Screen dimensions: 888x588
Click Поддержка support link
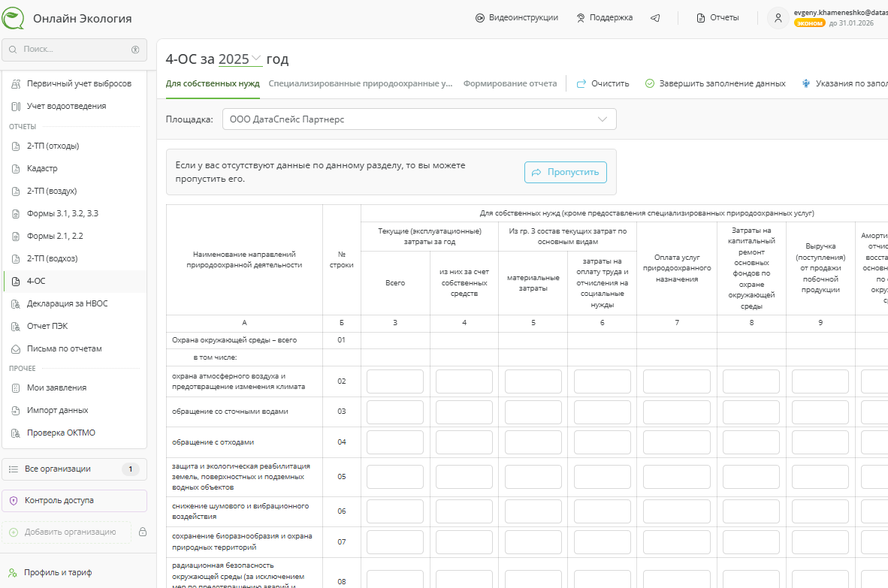tap(604, 18)
